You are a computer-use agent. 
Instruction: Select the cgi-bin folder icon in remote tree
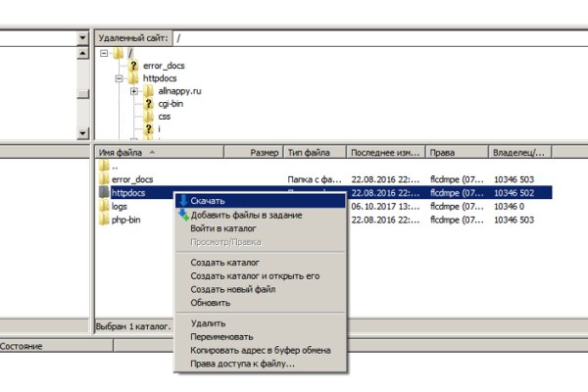149,103
